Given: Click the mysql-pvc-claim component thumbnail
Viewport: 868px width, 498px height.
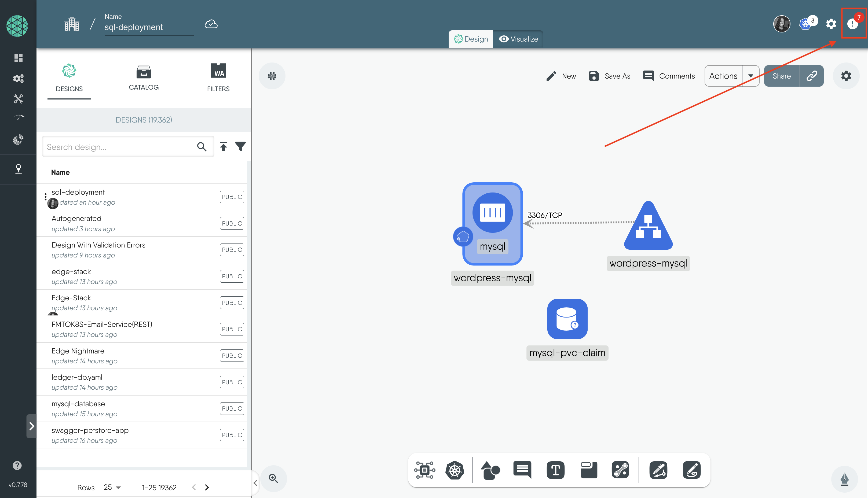Looking at the screenshot, I should click(x=567, y=319).
